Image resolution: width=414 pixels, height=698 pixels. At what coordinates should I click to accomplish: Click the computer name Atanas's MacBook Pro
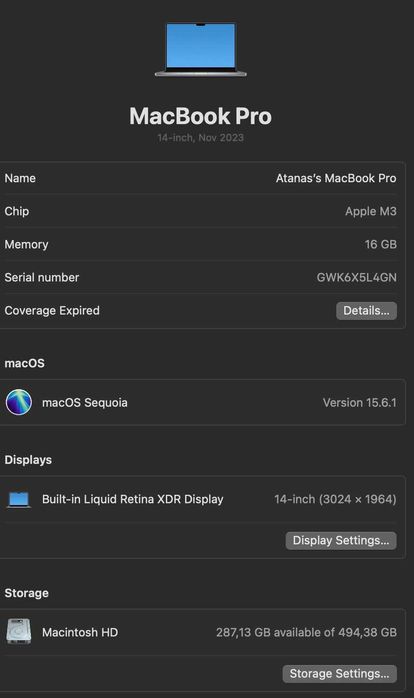point(336,178)
